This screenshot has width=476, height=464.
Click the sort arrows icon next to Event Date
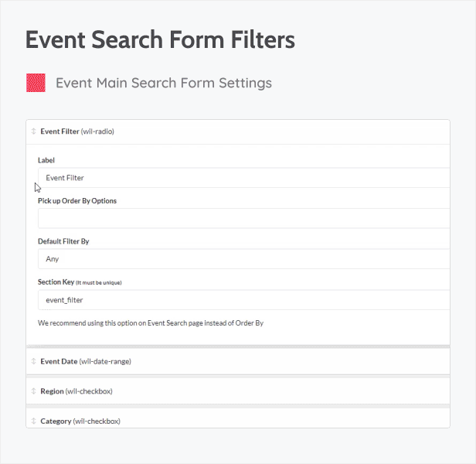click(x=33, y=361)
